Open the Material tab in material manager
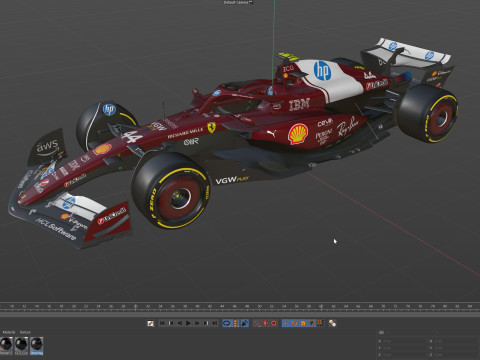 click(9, 332)
